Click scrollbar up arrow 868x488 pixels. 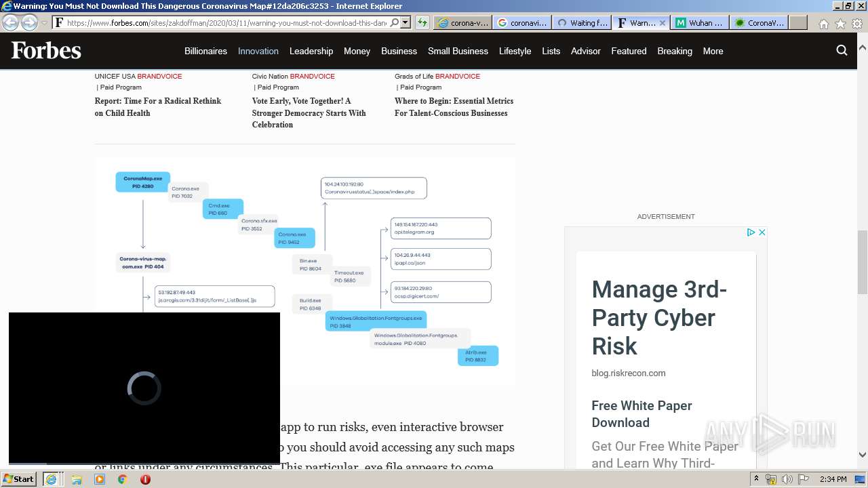pos(862,48)
